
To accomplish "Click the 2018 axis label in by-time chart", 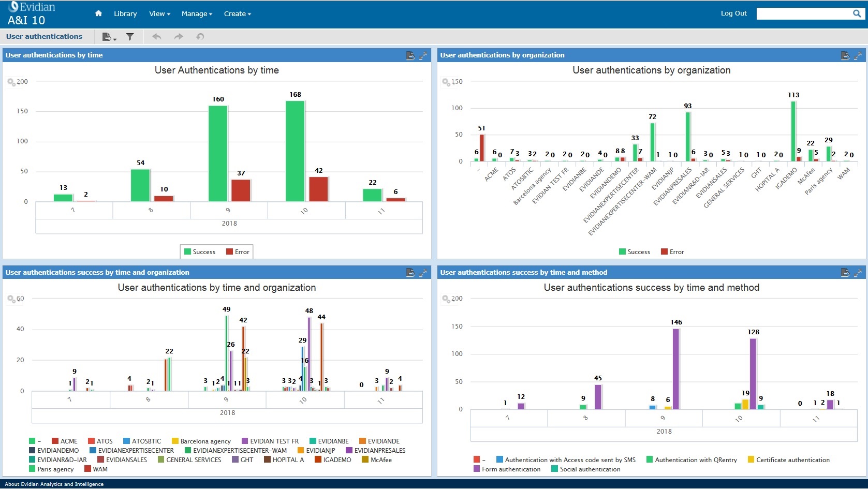I will (229, 224).
